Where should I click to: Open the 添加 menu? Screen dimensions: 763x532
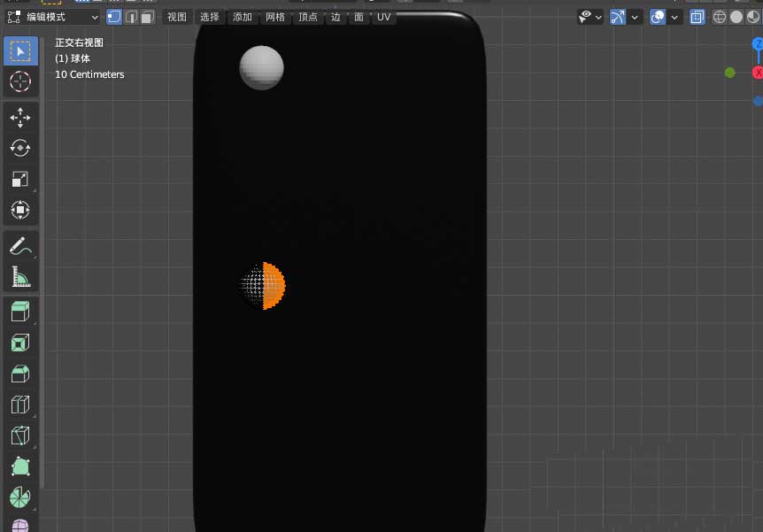coord(243,17)
